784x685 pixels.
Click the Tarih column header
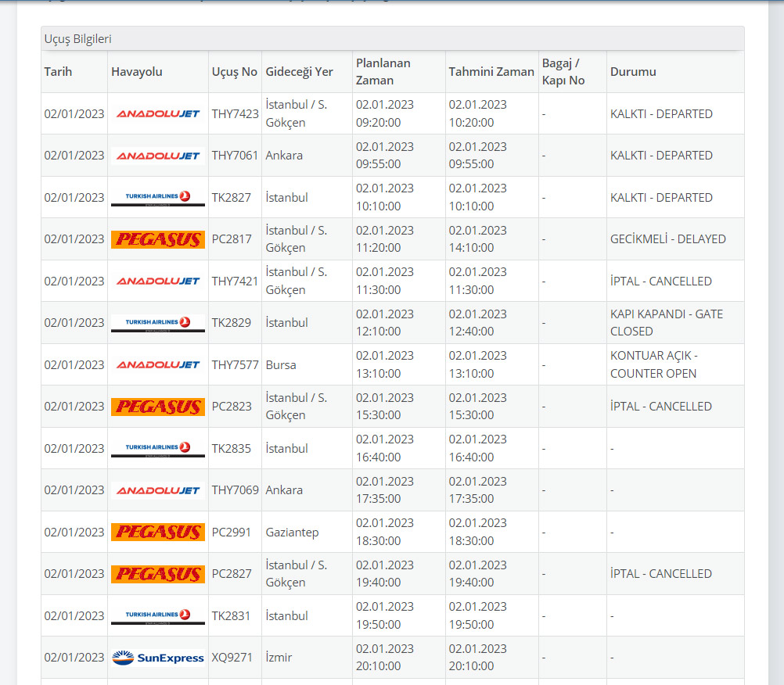[58, 72]
